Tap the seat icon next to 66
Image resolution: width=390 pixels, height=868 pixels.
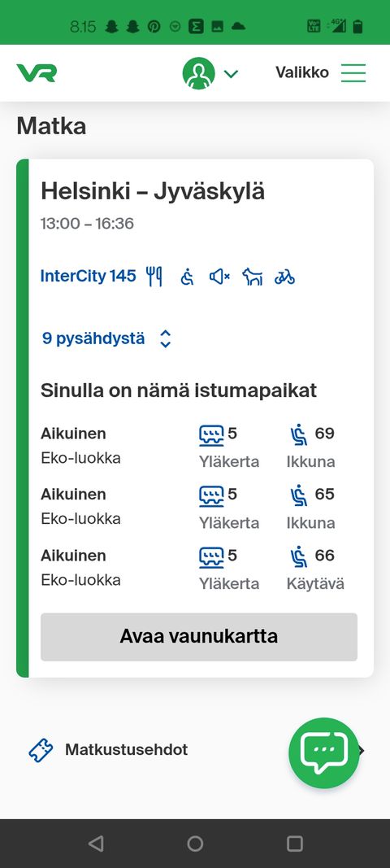pyautogui.click(x=299, y=556)
